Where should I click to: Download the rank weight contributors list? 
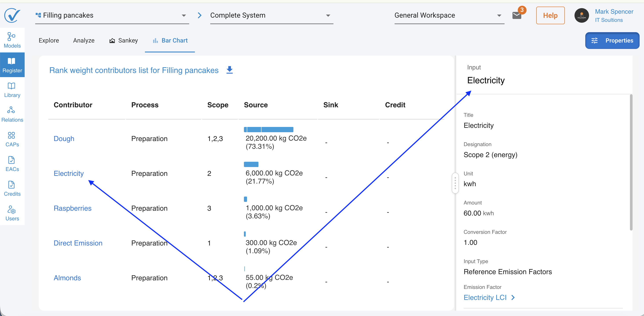click(x=229, y=70)
